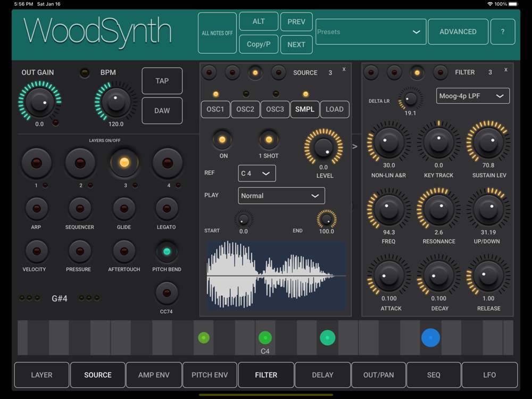The width and height of the screenshot is (532, 399).
Task: Open the PLAY mode Normal dropdown
Action: (x=281, y=196)
